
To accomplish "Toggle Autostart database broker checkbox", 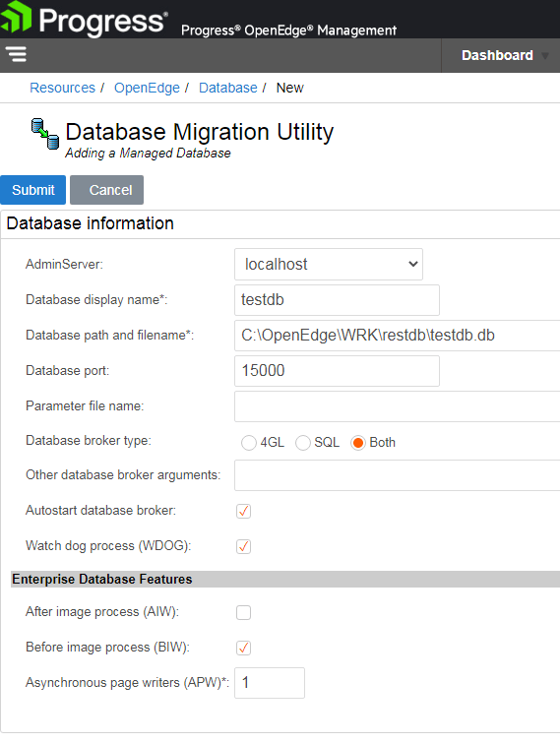I will click(x=243, y=511).
